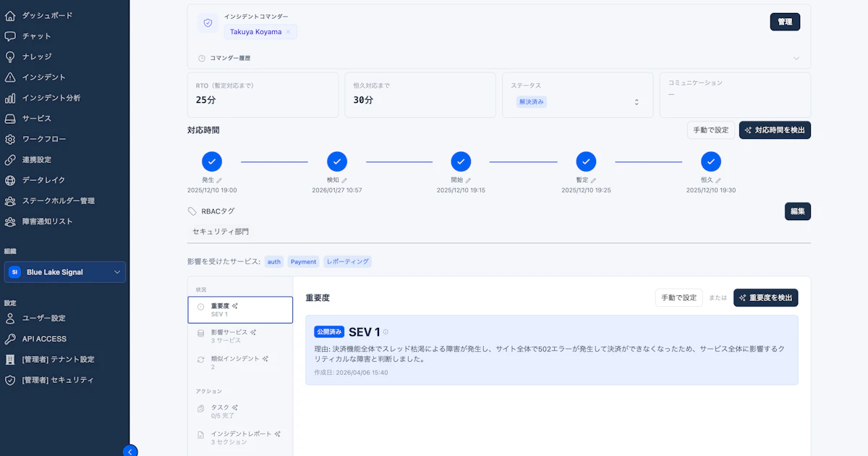Click the Knowledge lightbulb icon
The width and height of the screenshot is (868, 456).
tap(10, 56)
